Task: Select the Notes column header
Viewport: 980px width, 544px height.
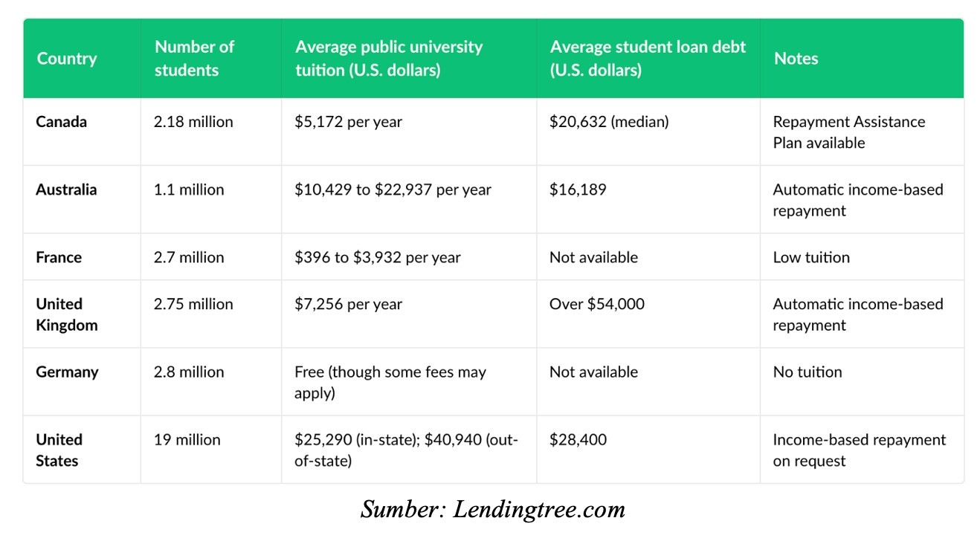Action: 796,58
